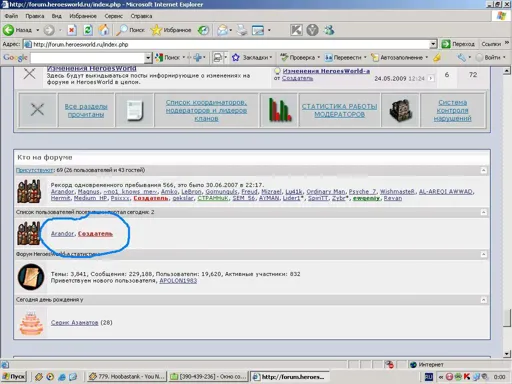Open Все разделы прочитаны link
The width and height of the screenshot is (512, 384).
point(86,110)
